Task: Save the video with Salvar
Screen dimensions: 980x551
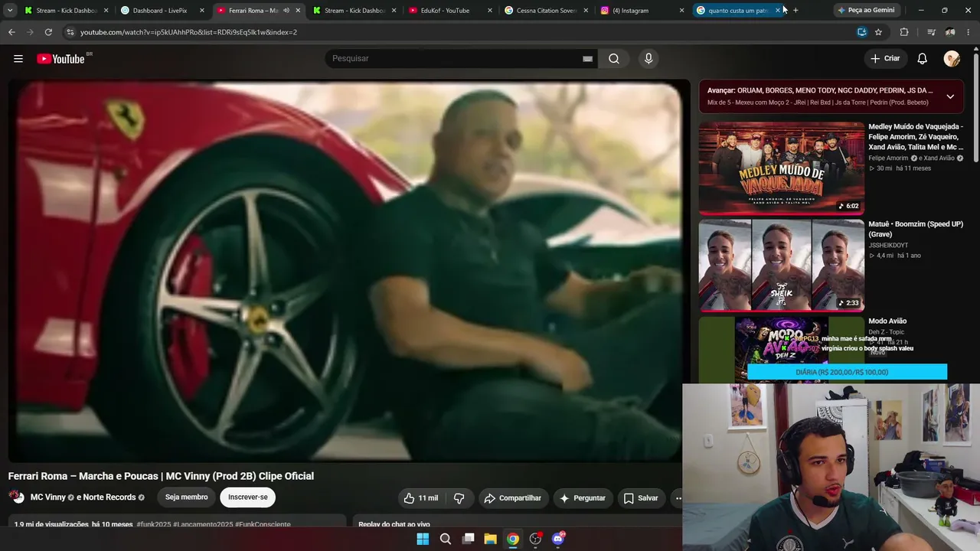Action: tap(641, 498)
